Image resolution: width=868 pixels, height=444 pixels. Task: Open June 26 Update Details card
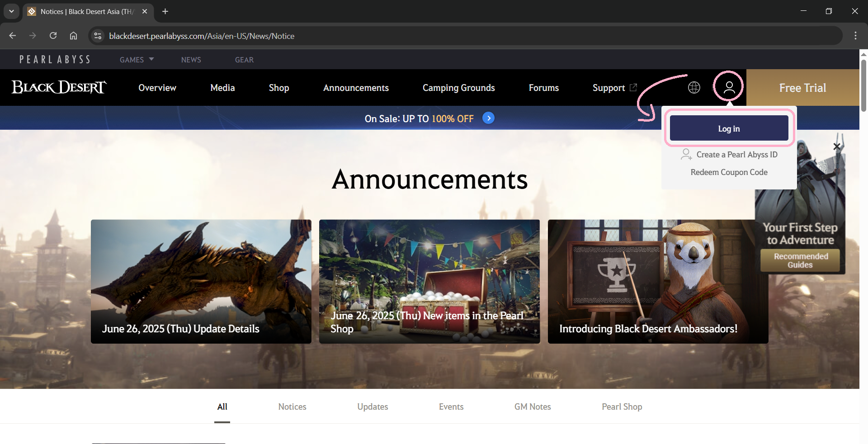(x=201, y=282)
